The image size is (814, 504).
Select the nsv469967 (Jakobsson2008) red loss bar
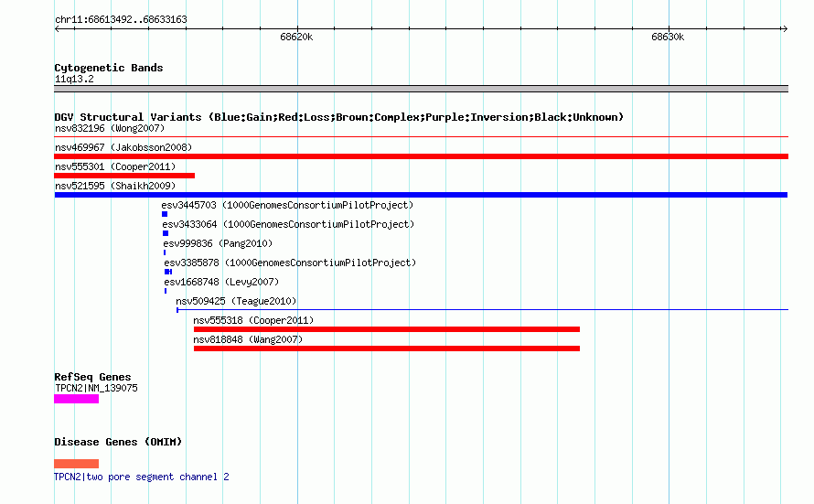point(421,156)
